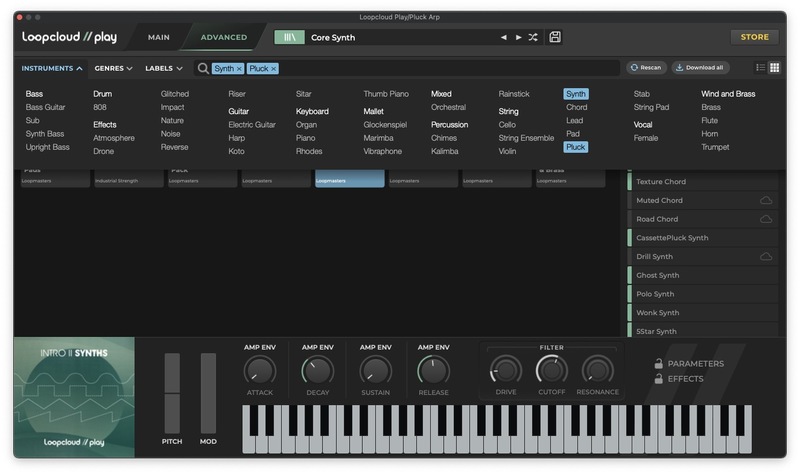Open the Store
The width and height of the screenshot is (800, 474).
coord(754,37)
